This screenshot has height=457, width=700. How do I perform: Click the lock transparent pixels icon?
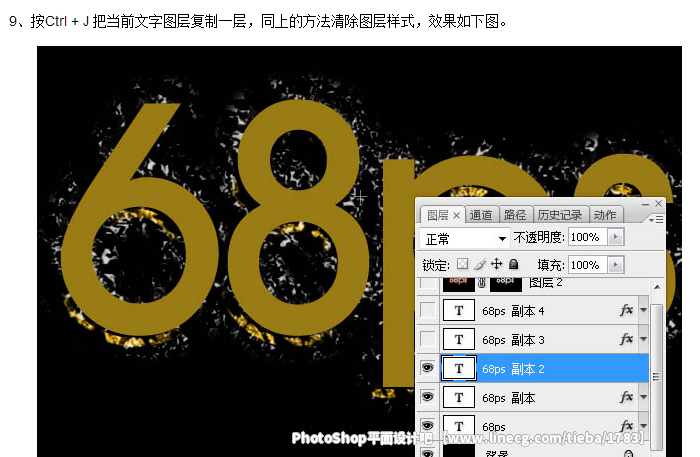462,265
